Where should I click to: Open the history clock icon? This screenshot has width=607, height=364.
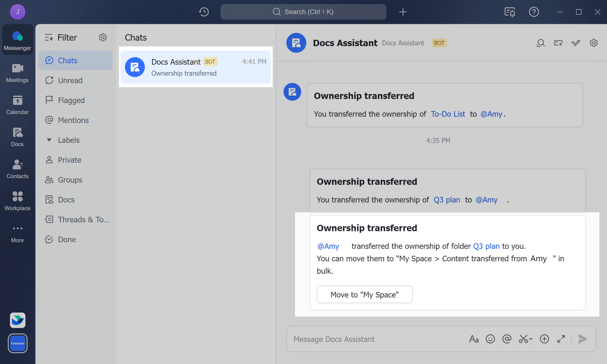pos(204,12)
